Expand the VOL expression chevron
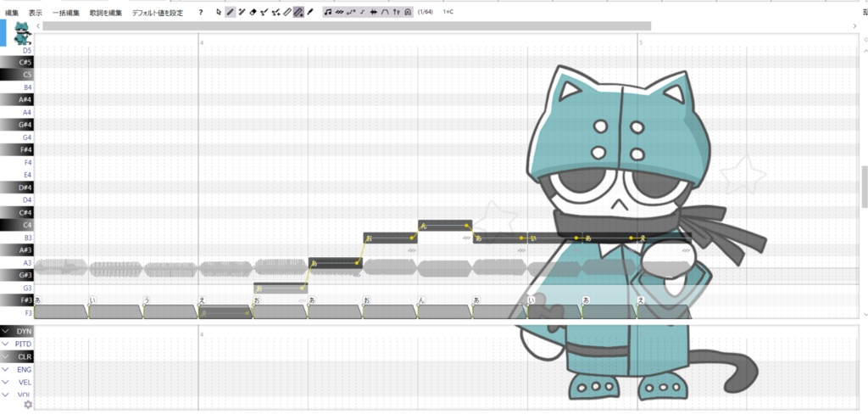Screen dimensions: 868x420 pyautogui.click(x=6, y=395)
